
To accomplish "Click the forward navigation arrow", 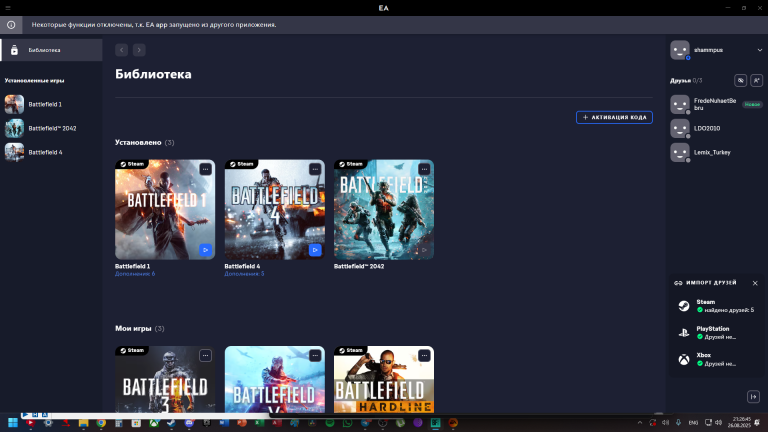I will [139, 50].
